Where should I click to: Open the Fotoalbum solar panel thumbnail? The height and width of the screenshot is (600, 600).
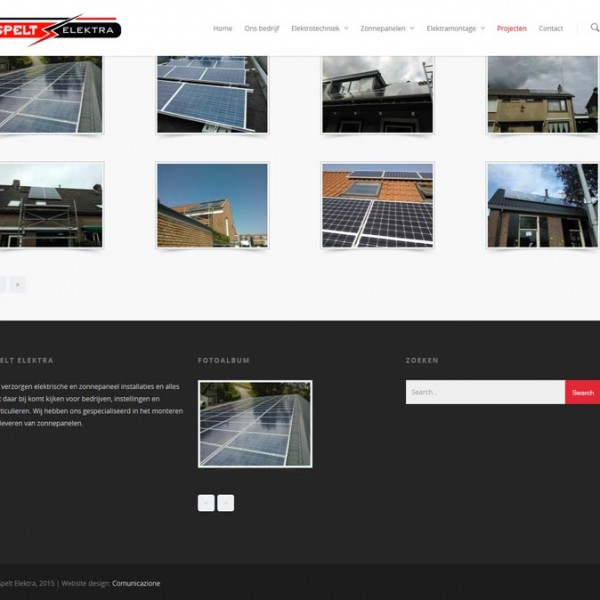(255, 424)
